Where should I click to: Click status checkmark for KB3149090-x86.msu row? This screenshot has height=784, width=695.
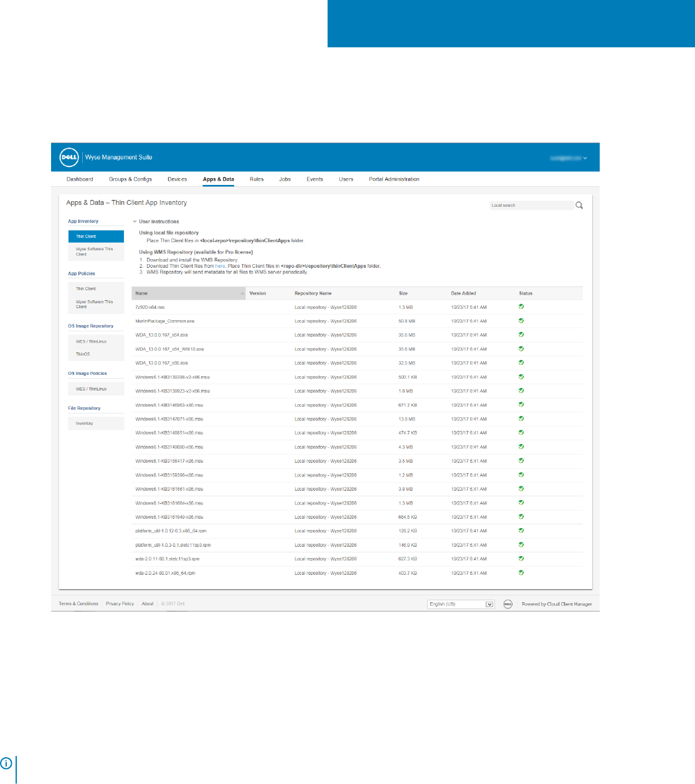(521, 446)
